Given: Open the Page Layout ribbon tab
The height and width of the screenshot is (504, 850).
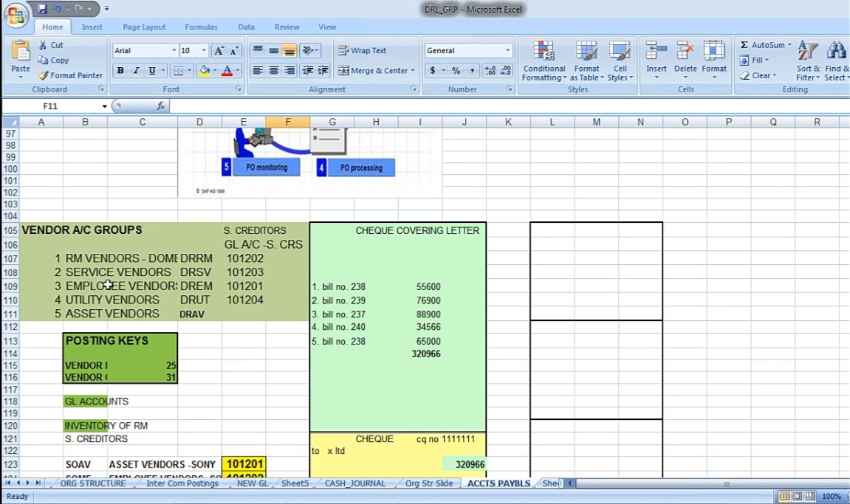Looking at the screenshot, I should coord(144,27).
